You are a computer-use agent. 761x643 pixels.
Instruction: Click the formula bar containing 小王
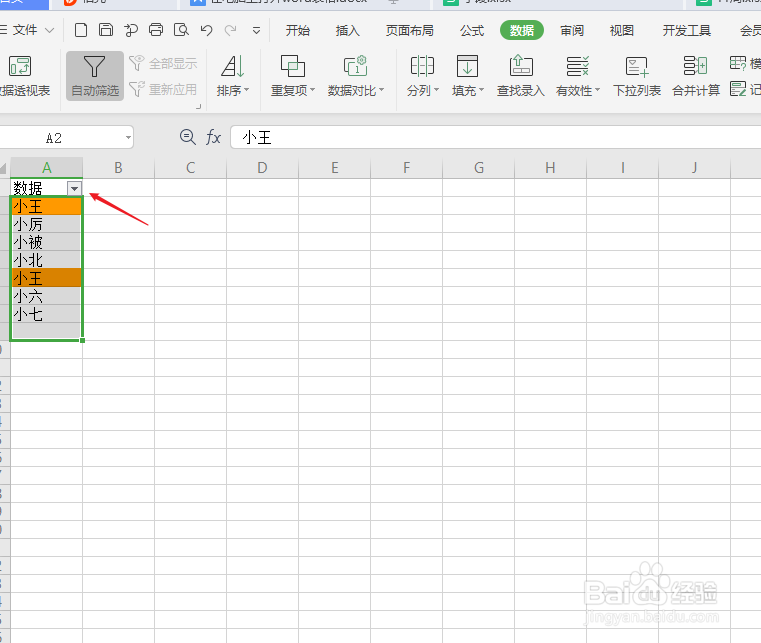[496, 137]
